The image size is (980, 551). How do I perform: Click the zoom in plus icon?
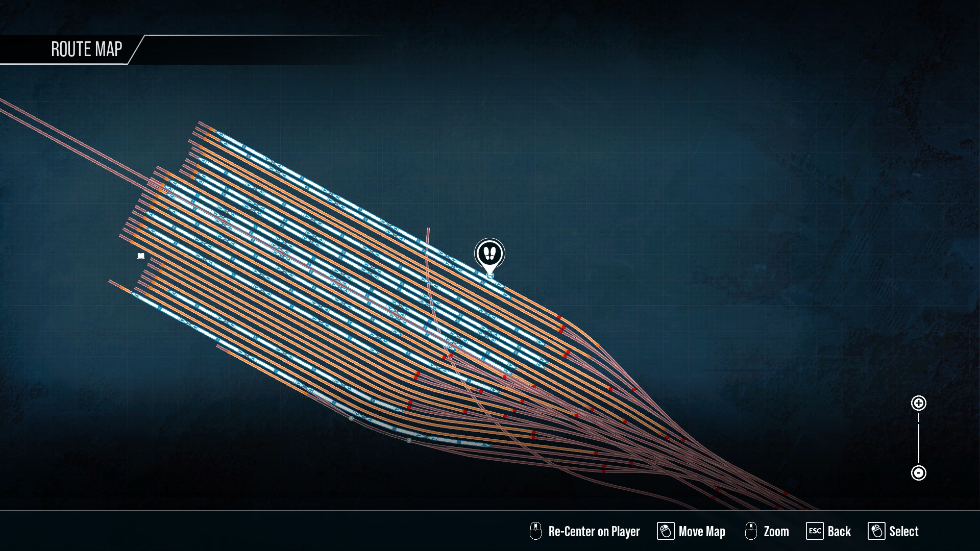click(x=918, y=403)
